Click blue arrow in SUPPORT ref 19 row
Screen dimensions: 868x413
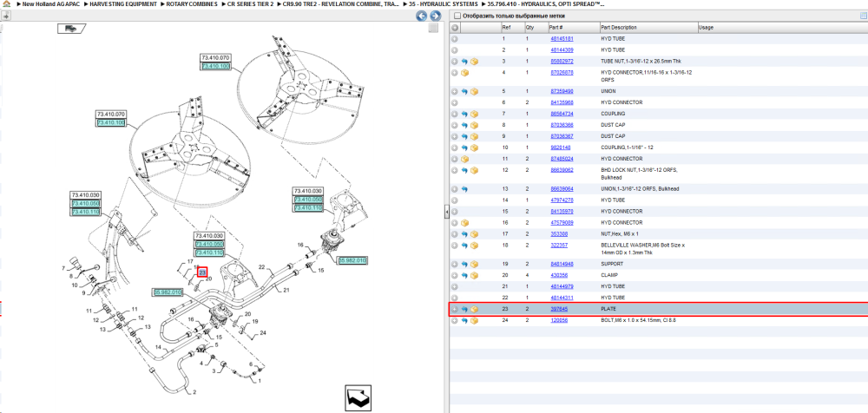[464, 264]
